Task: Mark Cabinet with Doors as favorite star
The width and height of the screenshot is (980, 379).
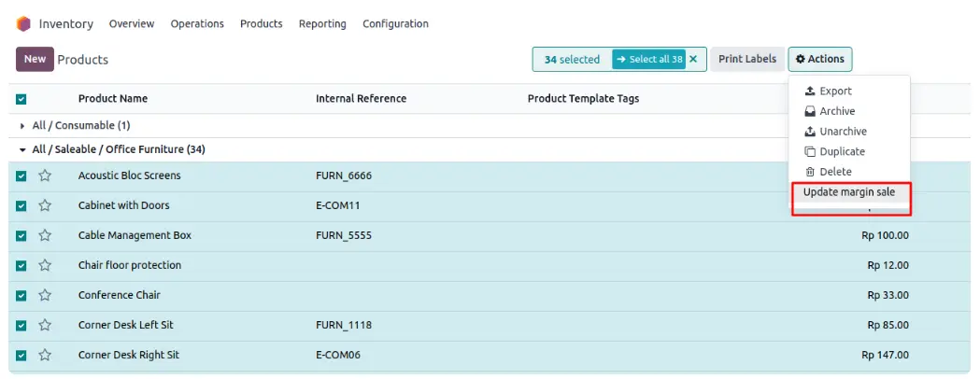Action: [45, 205]
